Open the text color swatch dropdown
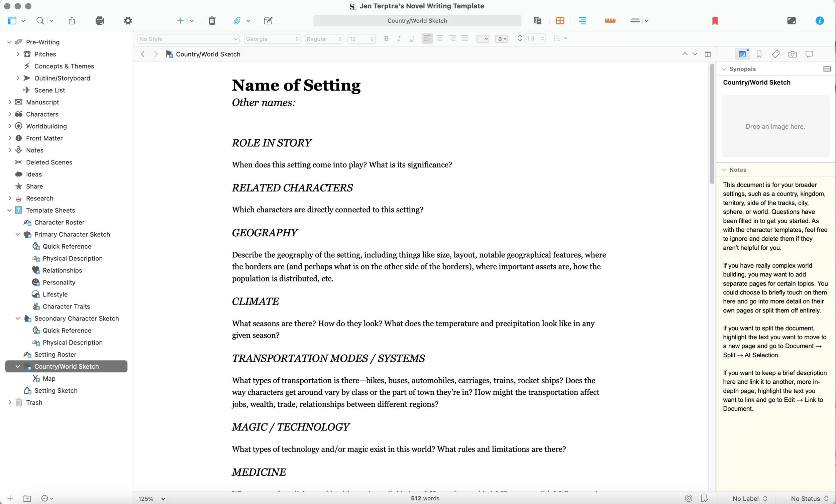The width and height of the screenshot is (836, 504). tap(483, 39)
